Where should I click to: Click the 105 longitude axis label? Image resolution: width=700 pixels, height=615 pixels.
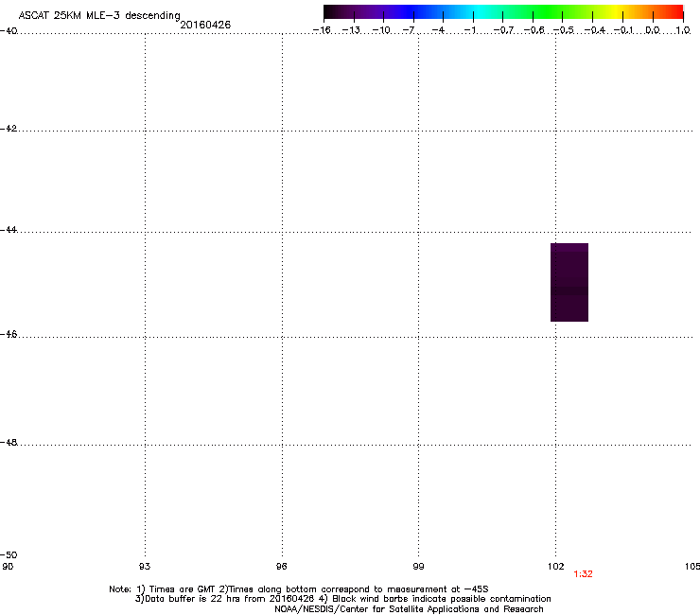click(x=692, y=567)
